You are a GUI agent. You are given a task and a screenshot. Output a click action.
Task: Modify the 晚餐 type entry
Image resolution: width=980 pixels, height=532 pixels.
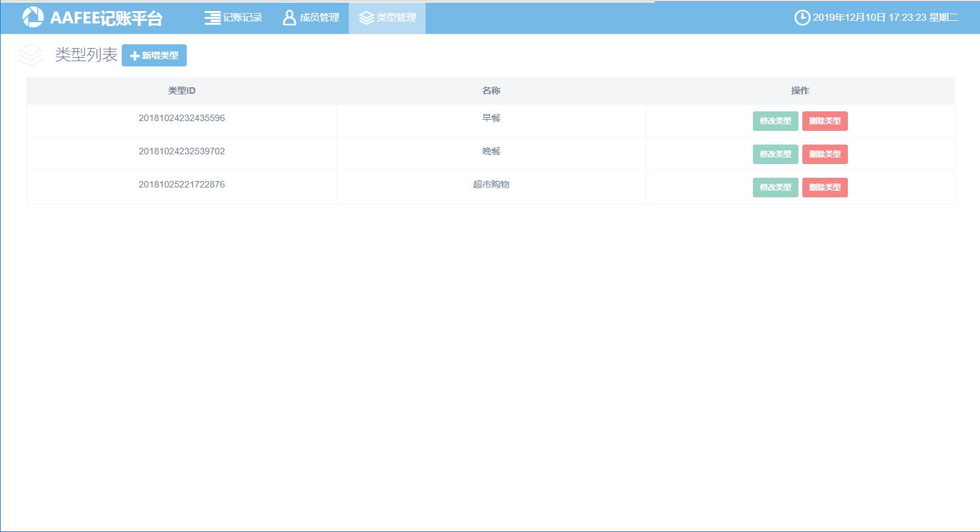pos(775,154)
